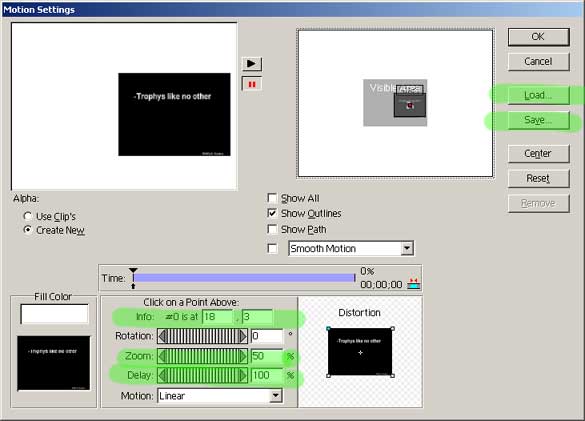Click the left arrow of Rotation slider
This screenshot has width=585, height=421.
[162, 336]
